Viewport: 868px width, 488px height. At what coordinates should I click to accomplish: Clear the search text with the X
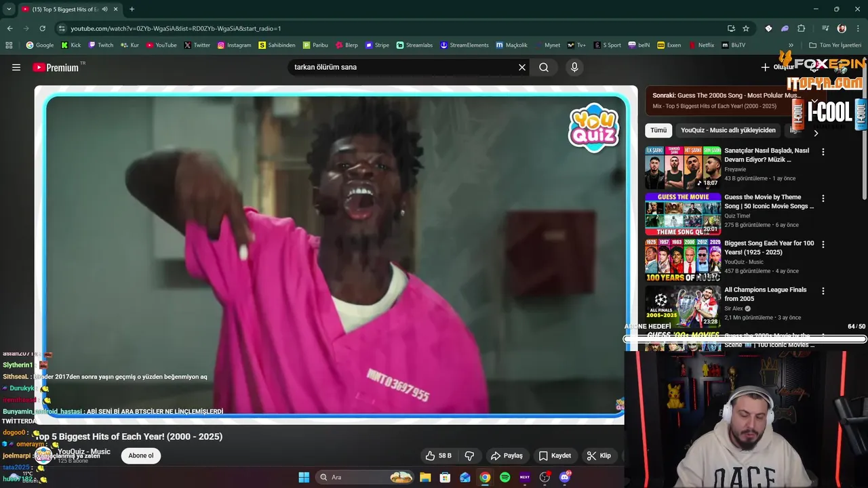(522, 67)
